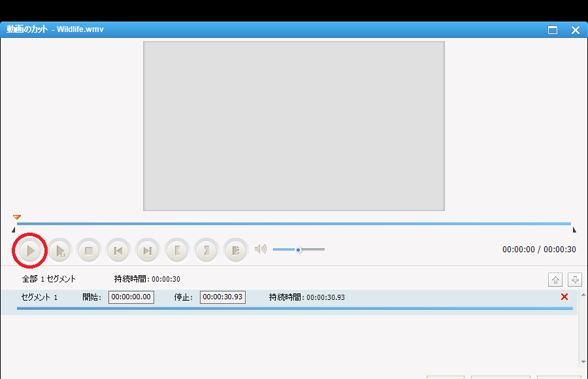This screenshot has width=588, height=379.
Task: Move segment down with the down arrow
Action: [575, 280]
